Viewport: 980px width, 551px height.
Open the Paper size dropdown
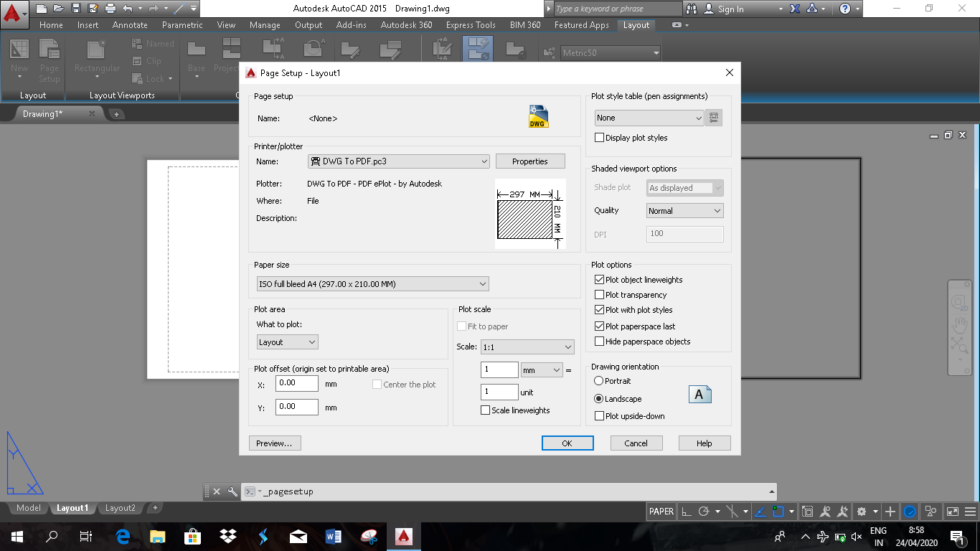coord(372,283)
